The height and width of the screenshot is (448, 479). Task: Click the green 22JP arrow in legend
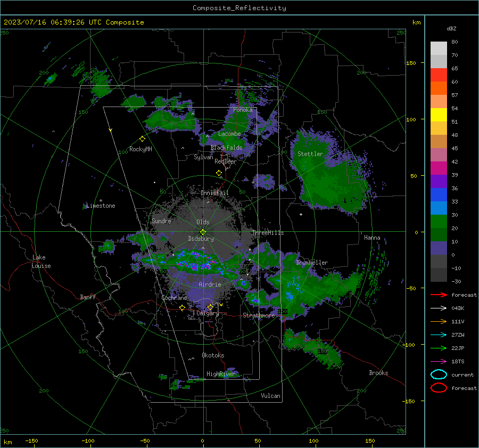click(x=439, y=348)
